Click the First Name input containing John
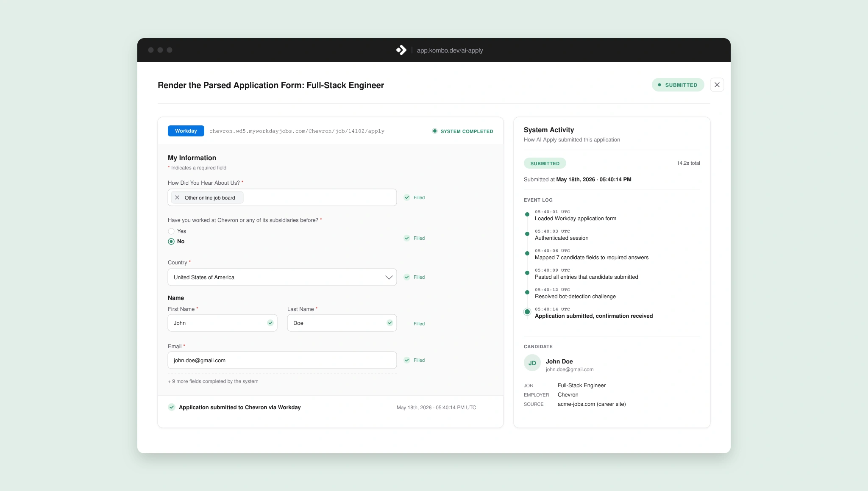The image size is (868, 491). [x=223, y=323]
